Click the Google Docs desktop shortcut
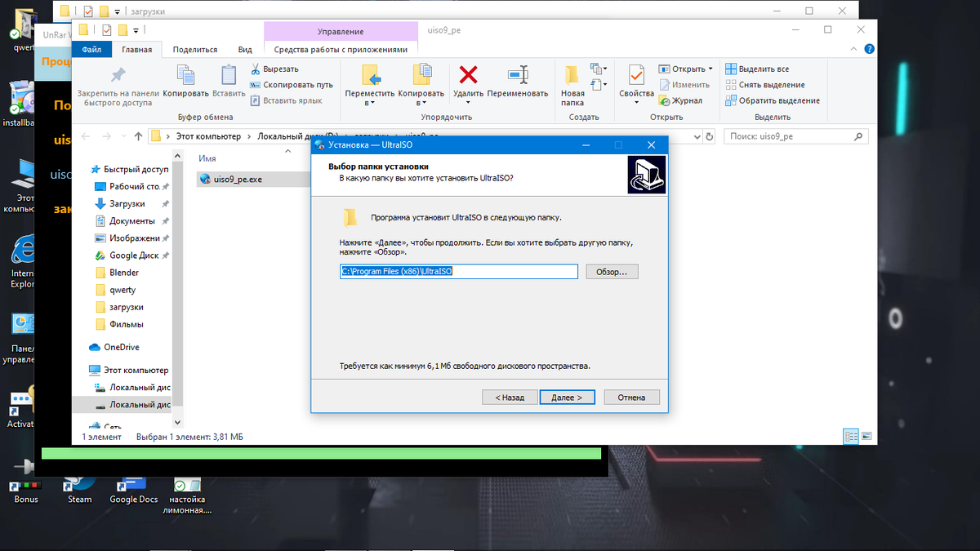Viewport: 980px width, 551px height. point(133,488)
